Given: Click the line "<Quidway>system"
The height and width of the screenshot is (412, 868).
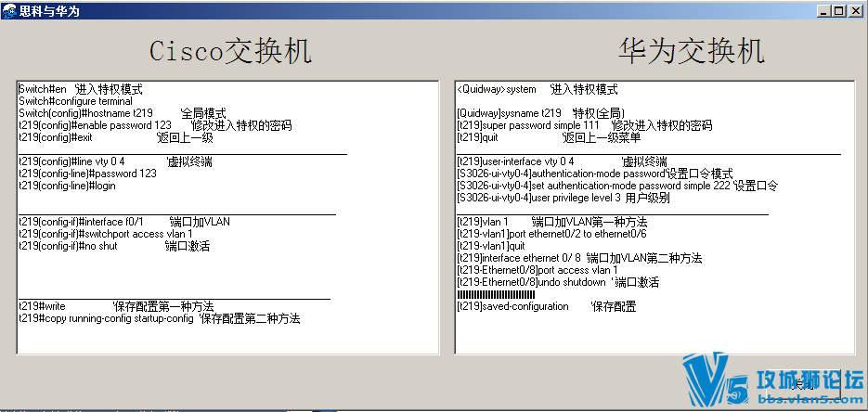Looking at the screenshot, I should [497, 89].
